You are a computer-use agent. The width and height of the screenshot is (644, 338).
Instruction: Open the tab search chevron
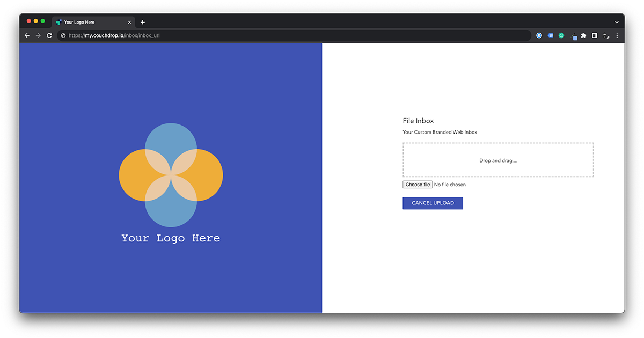(616, 22)
